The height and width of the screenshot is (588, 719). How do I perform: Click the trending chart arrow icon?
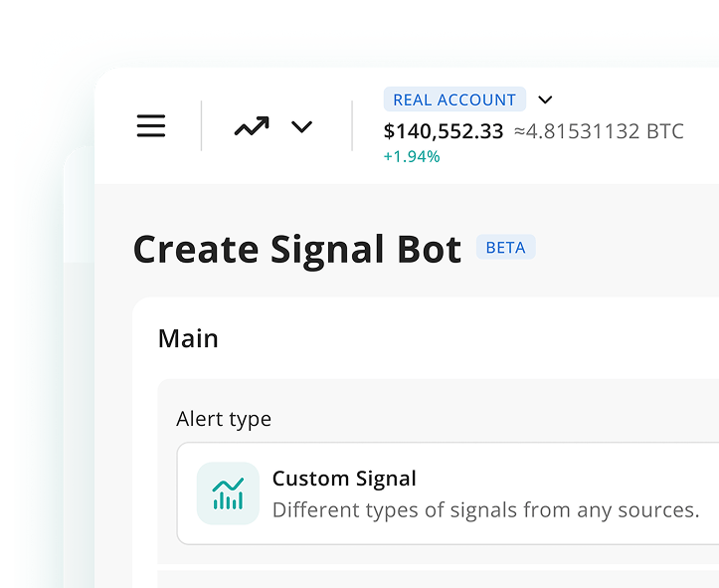point(252,126)
